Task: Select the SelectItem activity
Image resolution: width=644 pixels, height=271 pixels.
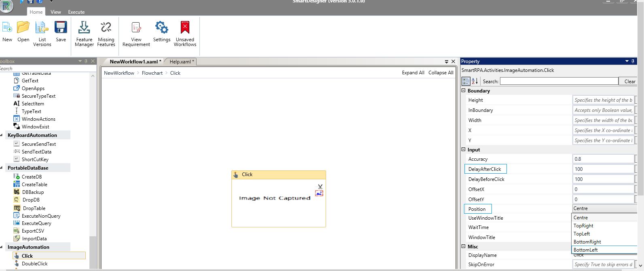Action: click(x=33, y=104)
